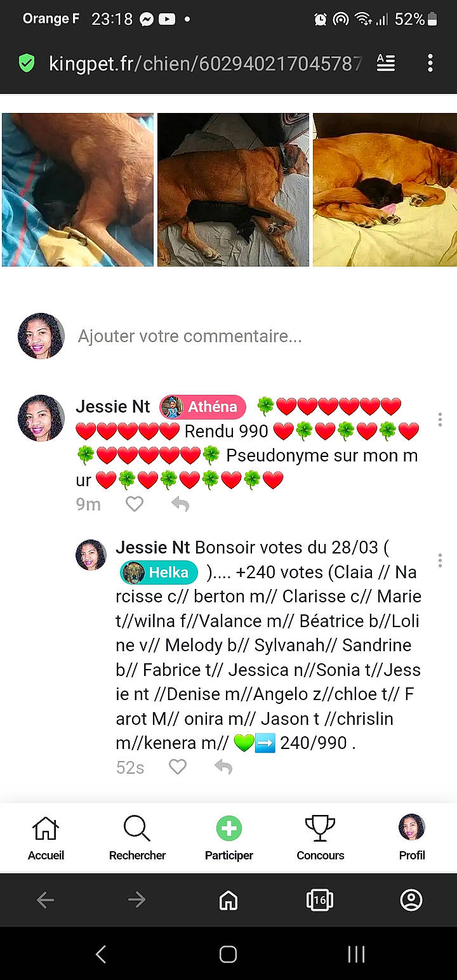457x980 pixels.
Task: Open options menu for the Rendu 990 comment
Action: click(x=440, y=420)
